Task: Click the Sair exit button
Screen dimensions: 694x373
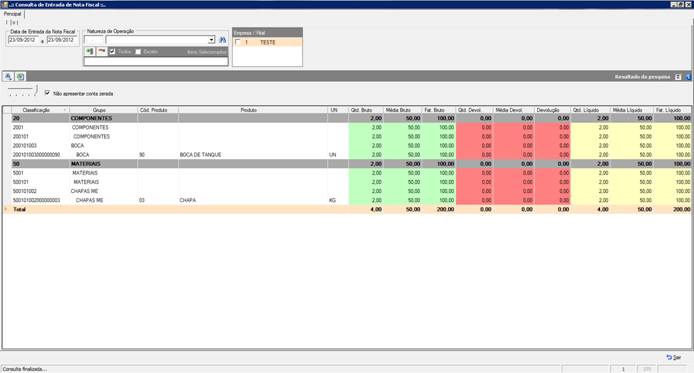Action: (674, 358)
